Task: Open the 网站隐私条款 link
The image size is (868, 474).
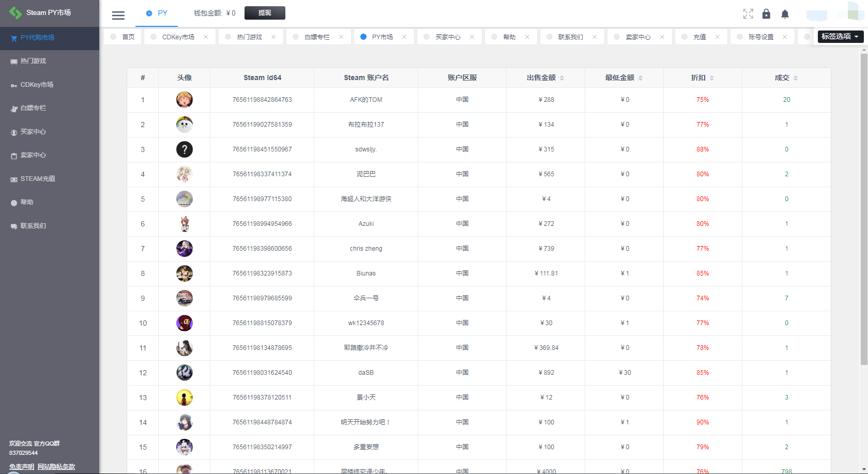Action: click(56, 466)
